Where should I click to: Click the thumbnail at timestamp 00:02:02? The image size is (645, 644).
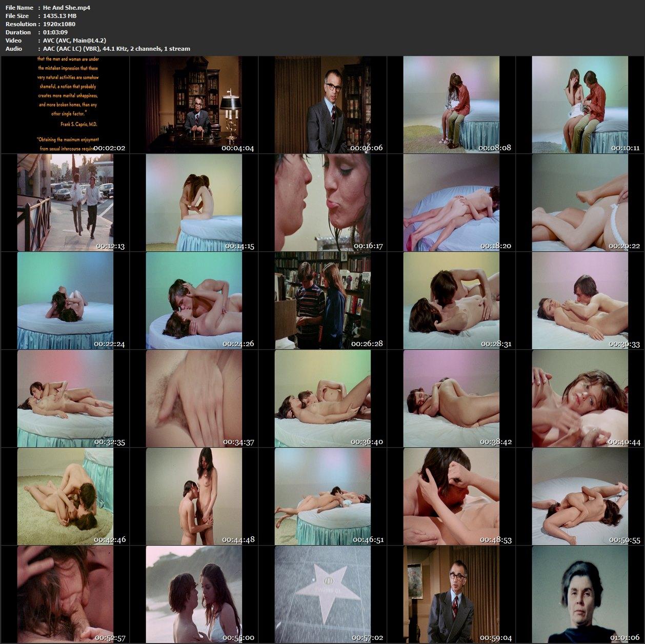pos(65,105)
